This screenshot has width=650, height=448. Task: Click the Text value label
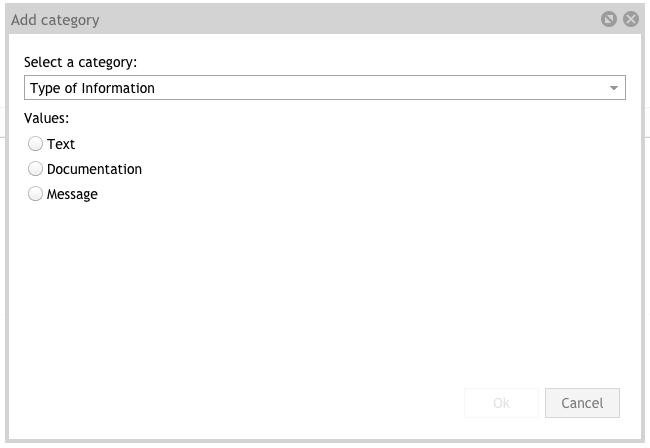pos(61,144)
